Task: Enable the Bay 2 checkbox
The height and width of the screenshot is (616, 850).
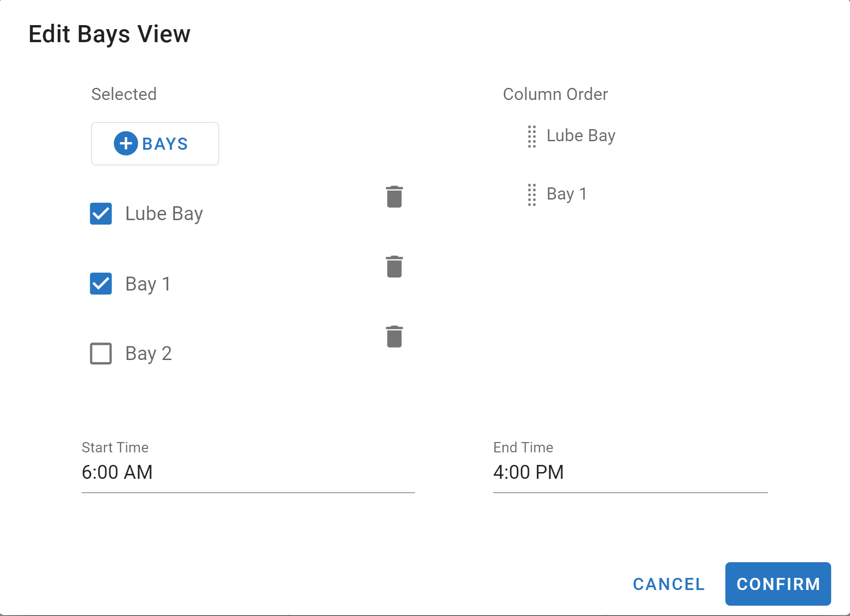Action: click(x=101, y=353)
